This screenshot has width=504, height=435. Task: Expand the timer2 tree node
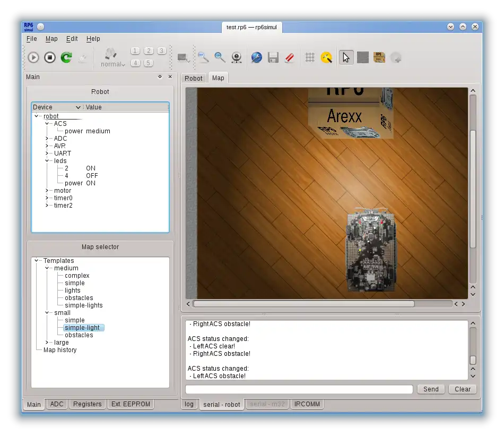click(x=47, y=205)
